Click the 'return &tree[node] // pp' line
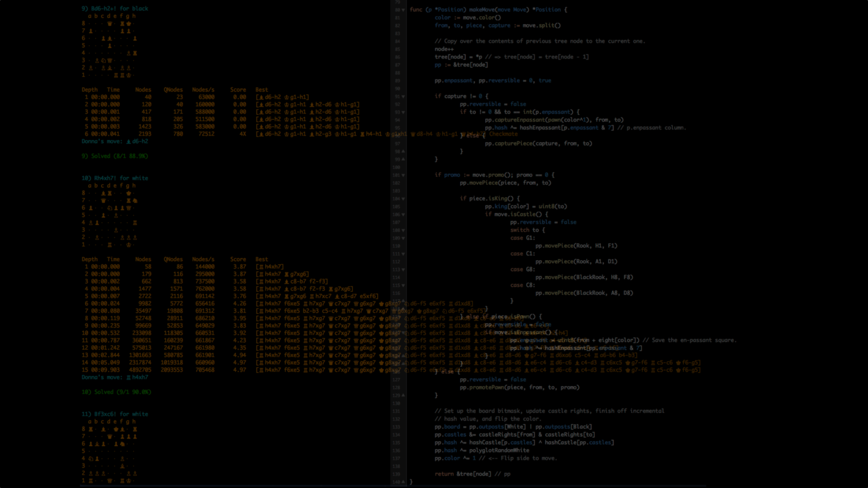This screenshot has width=868, height=488. click(x=473, y=474)
